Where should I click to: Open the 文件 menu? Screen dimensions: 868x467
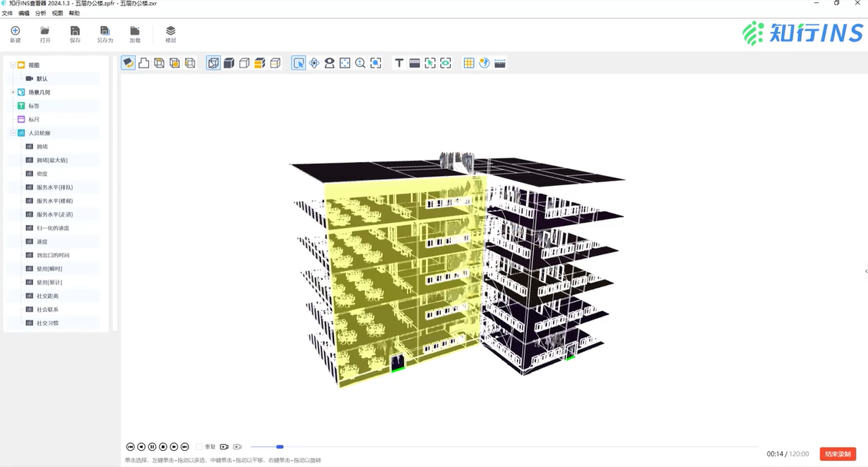pos(7,13)
